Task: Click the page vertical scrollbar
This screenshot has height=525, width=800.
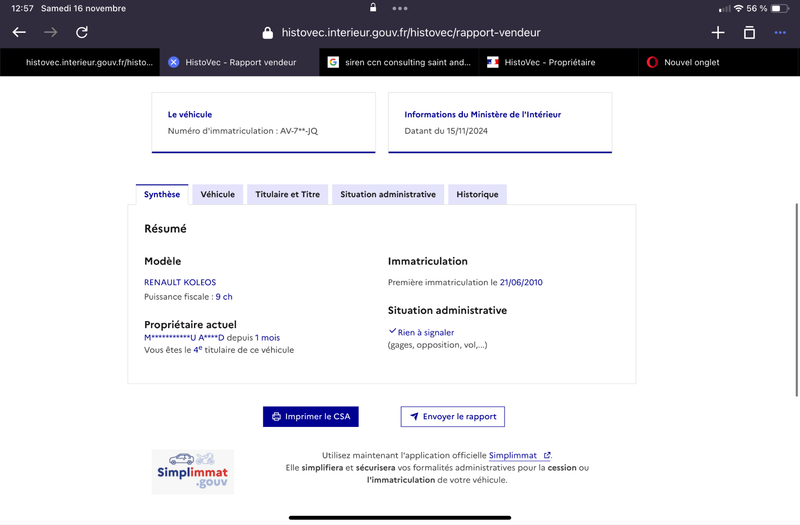Action: (x=796, y=300)
